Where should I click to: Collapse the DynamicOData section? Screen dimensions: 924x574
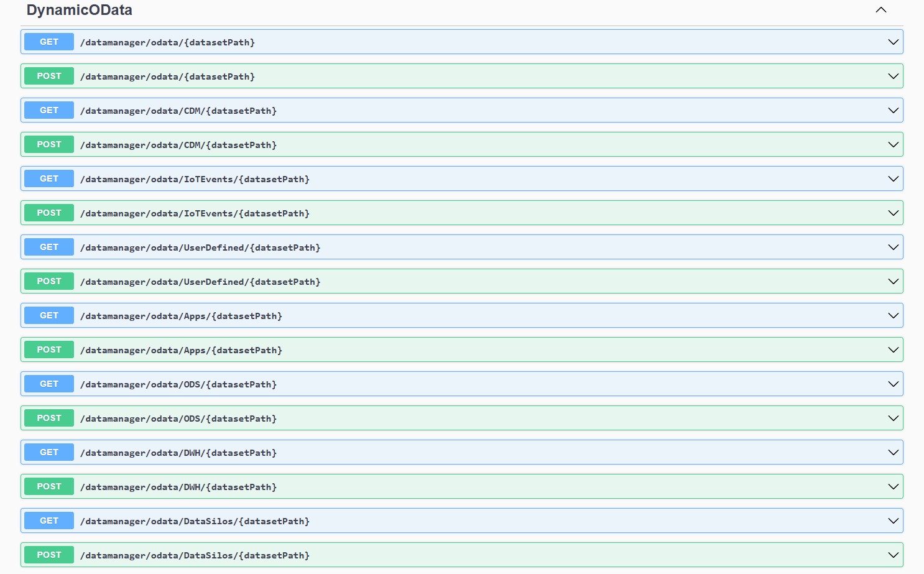[x=881, y=10]
